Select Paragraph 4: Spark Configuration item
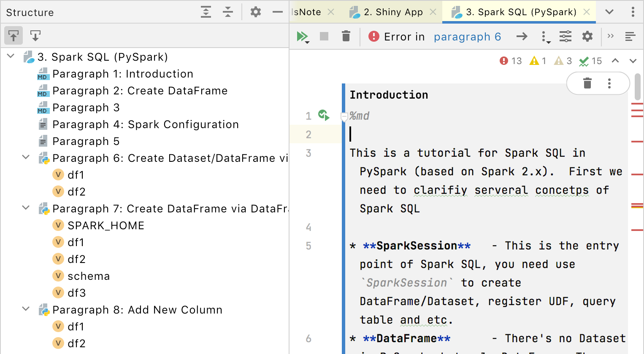644x354 pixels. (145, 124)
